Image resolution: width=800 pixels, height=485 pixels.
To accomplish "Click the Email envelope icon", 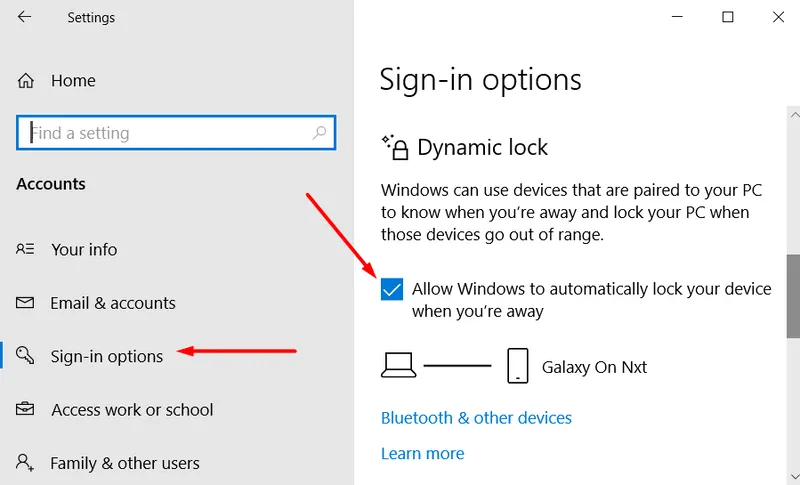I will tap(25, 302).
